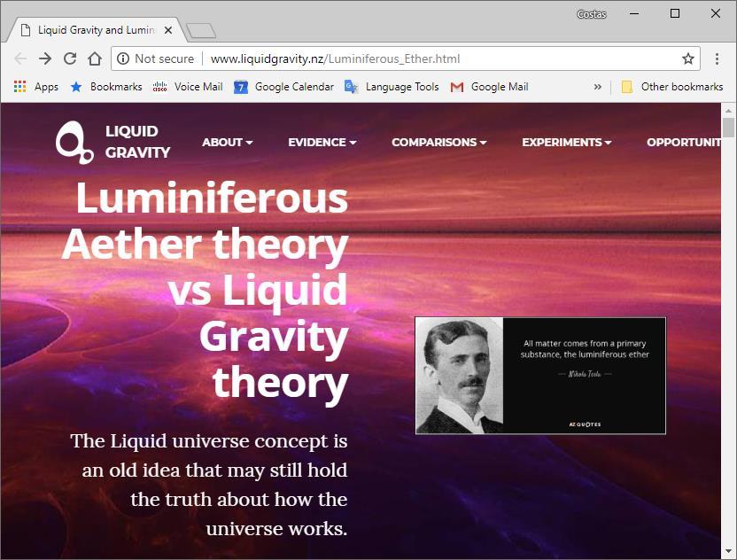Open the Apps grid shortcut
The height and width of the screenshot is (560, 737).
point(36,87)
